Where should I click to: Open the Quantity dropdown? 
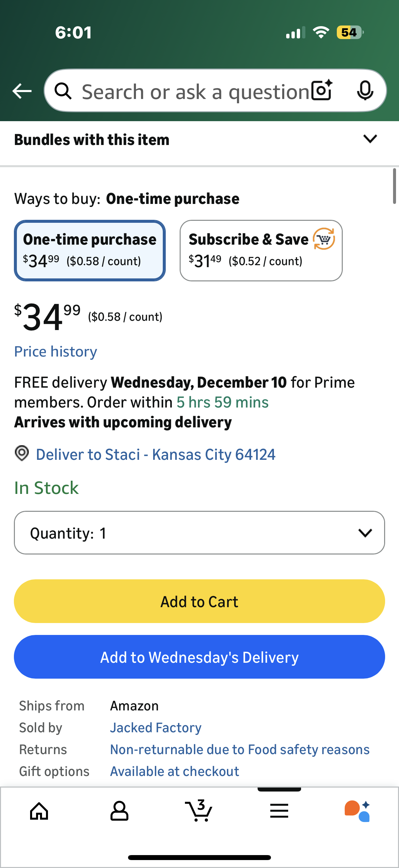click(x=199, y=533)
